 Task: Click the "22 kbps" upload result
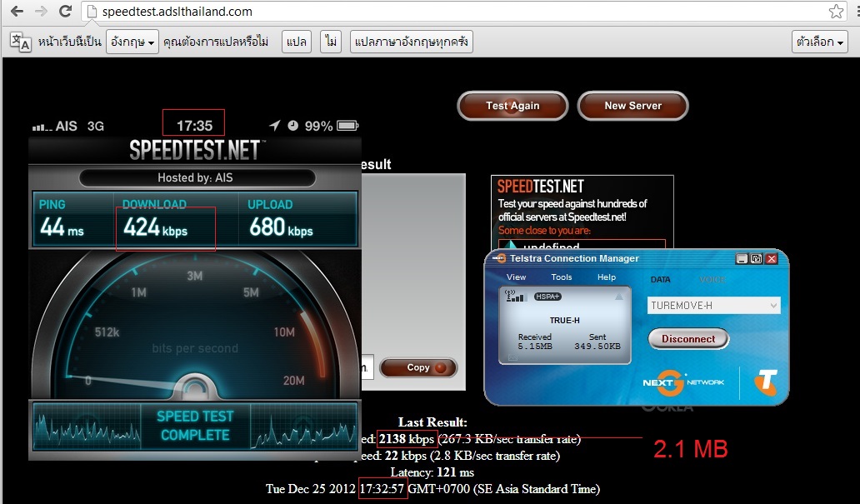coord(406,456)
